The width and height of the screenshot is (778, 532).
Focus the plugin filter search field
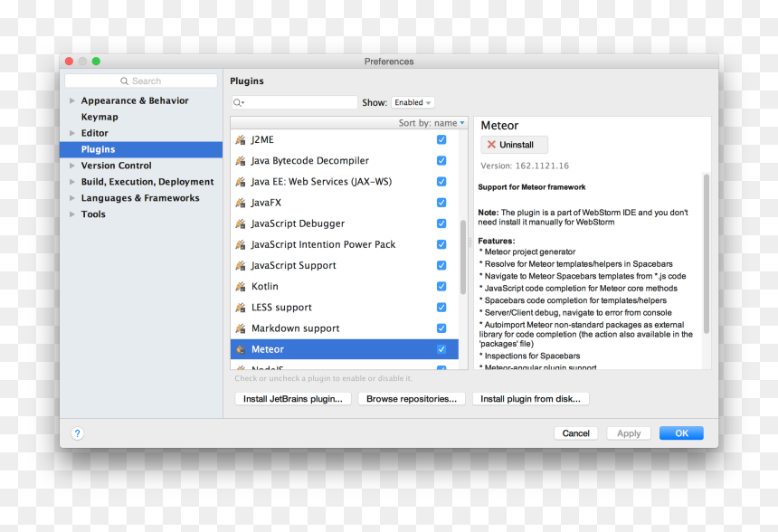295,103
